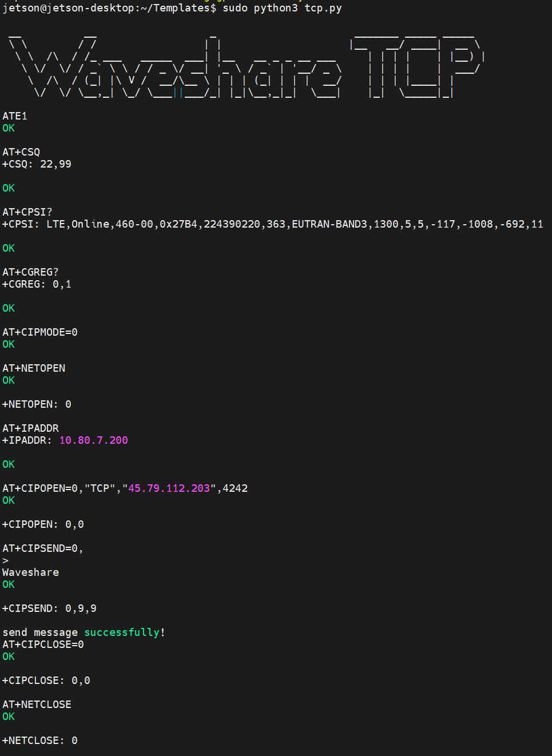Viewport: 552px width, 756px height.
Task: Click the magenta server IP 45.79.112.203
Action: point(169,488)
